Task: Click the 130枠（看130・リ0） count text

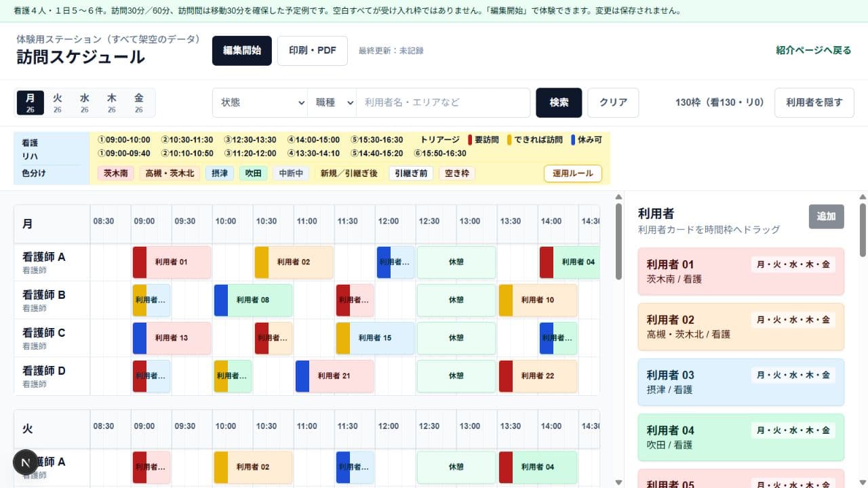Action: pos(719,103)
